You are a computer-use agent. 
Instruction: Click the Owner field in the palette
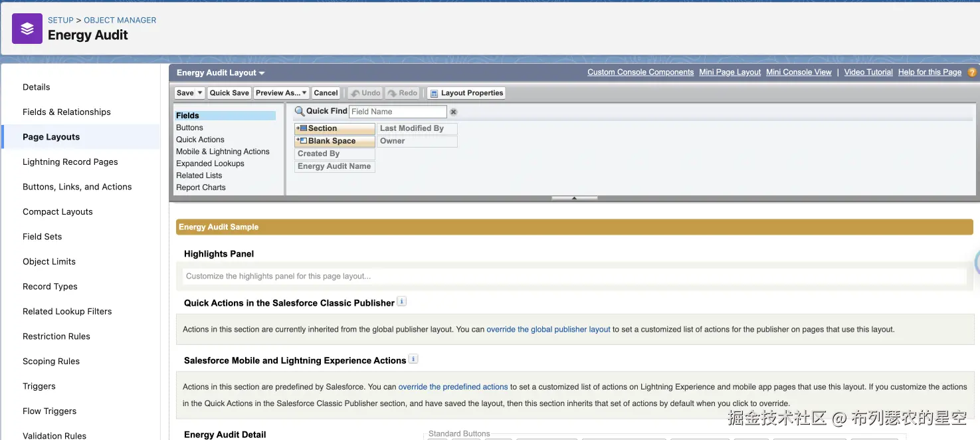[x=417, y=141]
